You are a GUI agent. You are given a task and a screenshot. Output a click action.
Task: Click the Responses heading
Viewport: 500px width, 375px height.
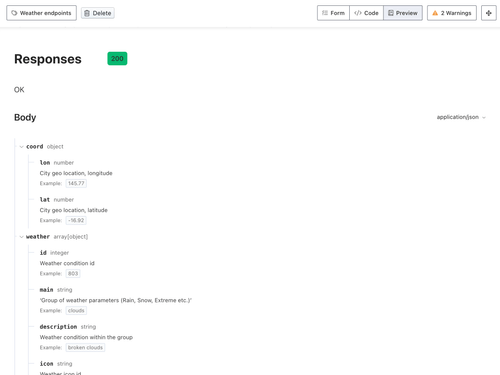pos(48,59)
